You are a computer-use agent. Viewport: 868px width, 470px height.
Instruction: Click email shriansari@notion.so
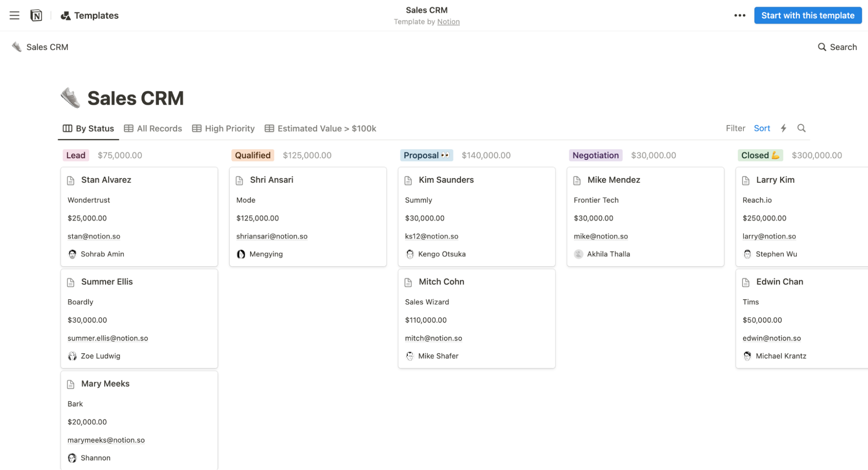pos(272,236)
